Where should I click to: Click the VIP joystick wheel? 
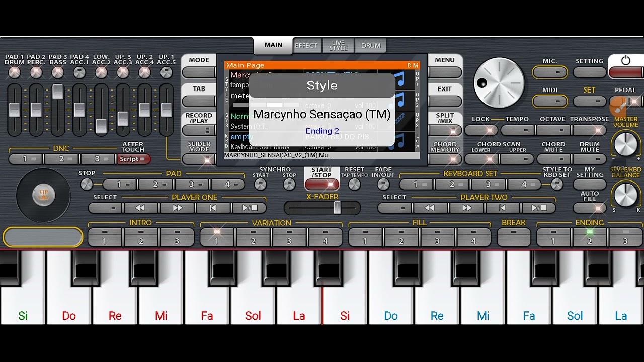click(43, 195)
